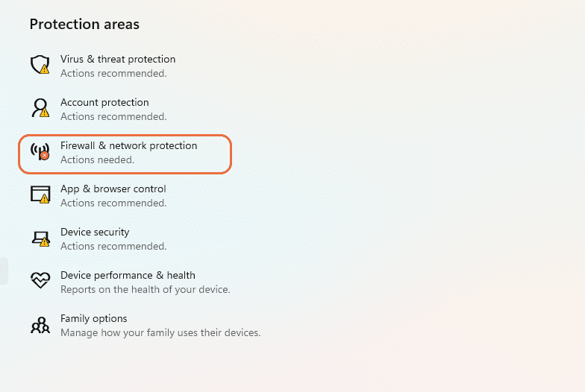Click the Device performance & health heart icon

click(x=40, y=281)
